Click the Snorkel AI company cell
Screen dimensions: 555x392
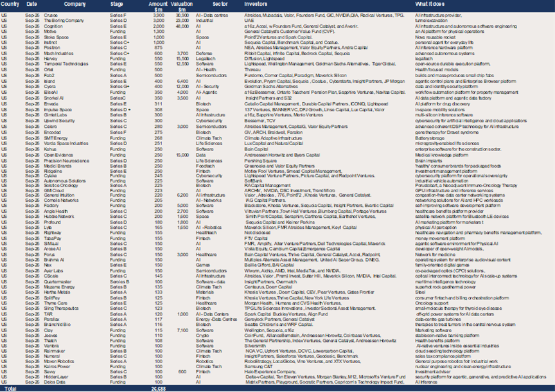[x=53, y=98]
